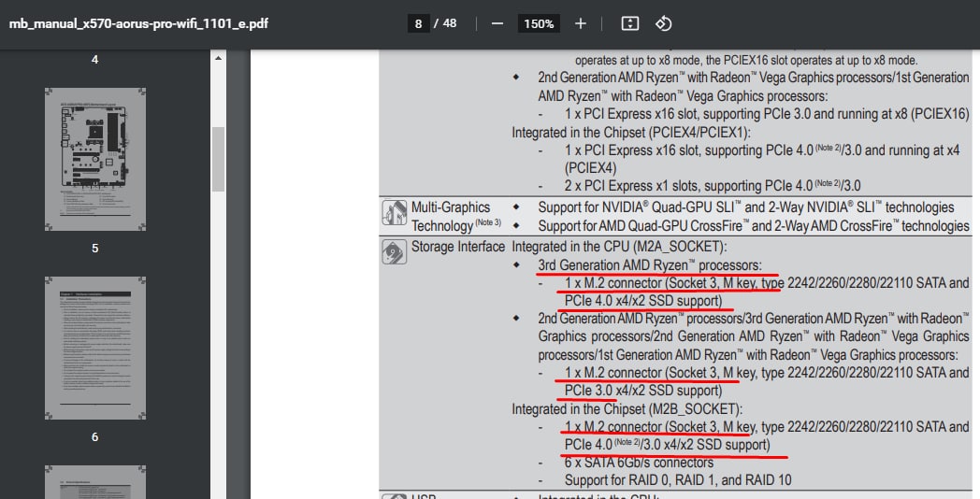
Task: Click 'PCIe 4.0 x4/x2 SSD support)' text
Action: (x=643, y=301)
